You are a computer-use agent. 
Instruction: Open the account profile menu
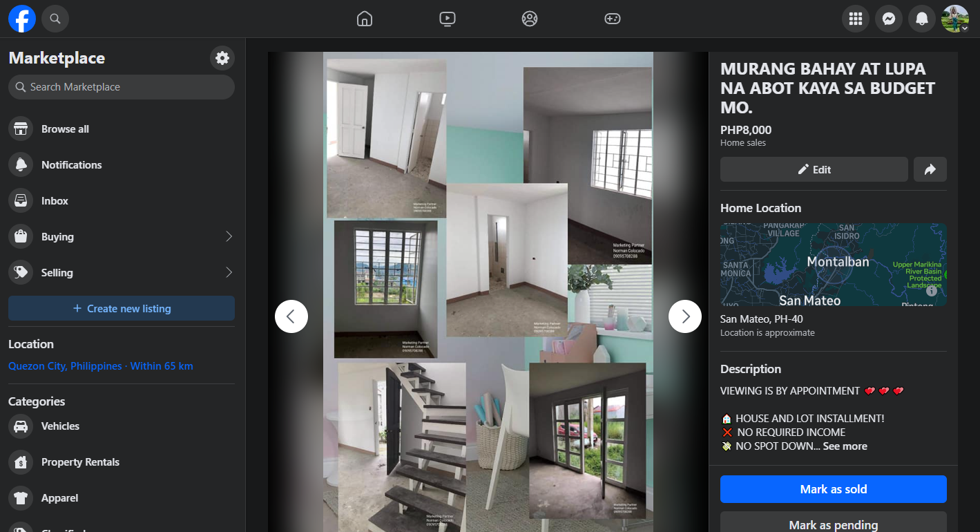pyautogui.click(x=955, y=19)
